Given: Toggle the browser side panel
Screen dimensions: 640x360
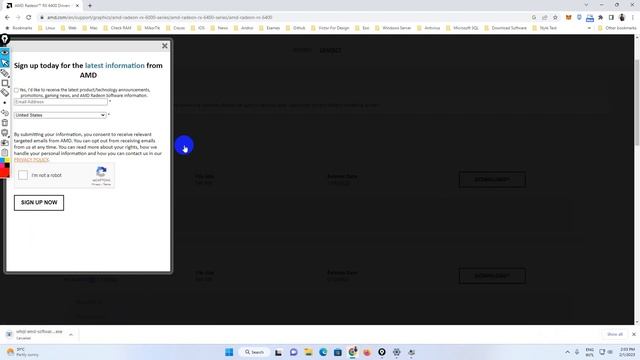Looking at the screenshot, I should click(611, 18).
